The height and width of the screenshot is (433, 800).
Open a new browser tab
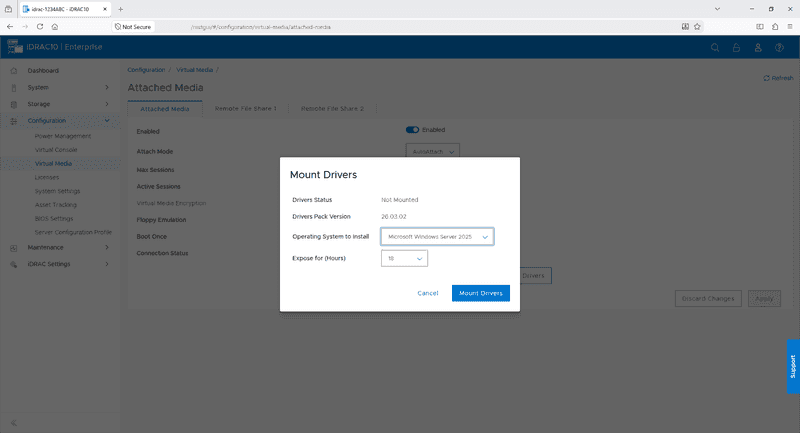click(120, 9)
